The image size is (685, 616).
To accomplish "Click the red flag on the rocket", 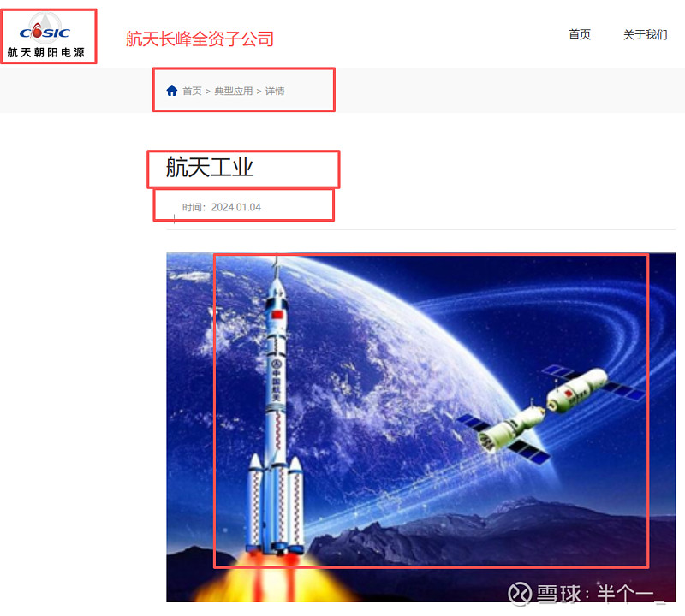I will [x=277, y=314].
